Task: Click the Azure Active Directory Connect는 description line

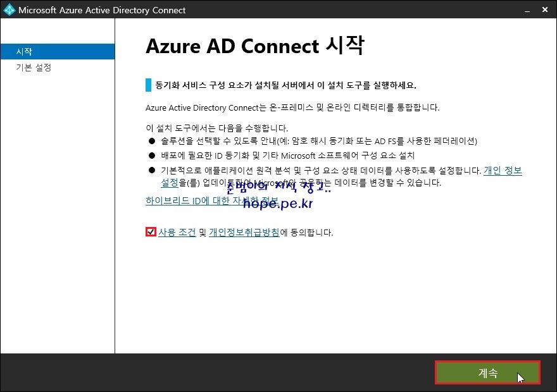Action: point(292,107)
